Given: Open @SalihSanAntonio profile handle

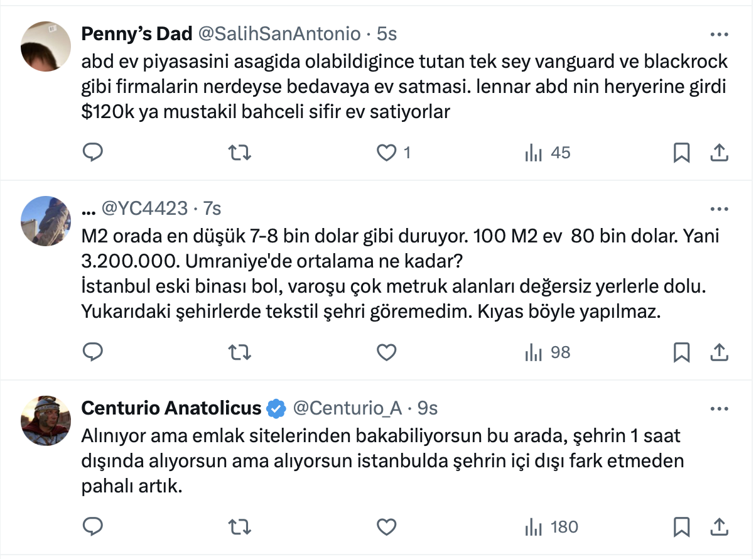Looking at the screenshot, I should 279,34.
